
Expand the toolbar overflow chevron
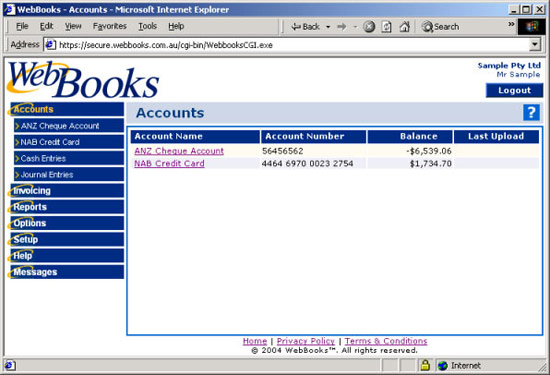[511, 24]
